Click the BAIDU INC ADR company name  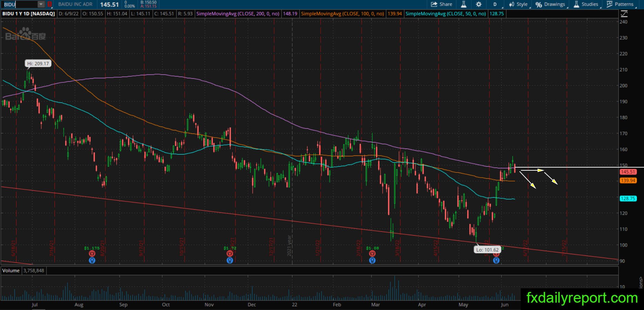[x=75, y=4]
